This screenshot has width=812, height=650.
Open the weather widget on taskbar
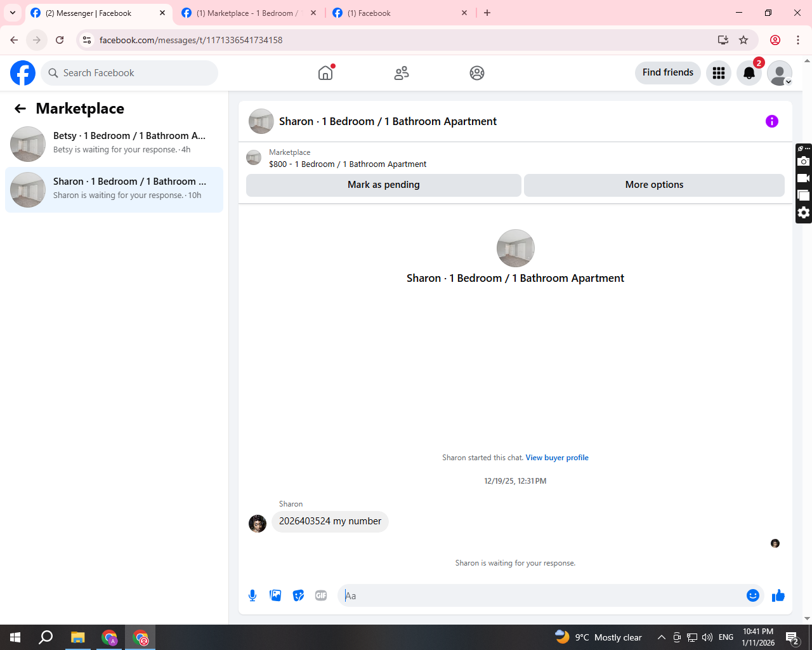[x=598, y=637]
